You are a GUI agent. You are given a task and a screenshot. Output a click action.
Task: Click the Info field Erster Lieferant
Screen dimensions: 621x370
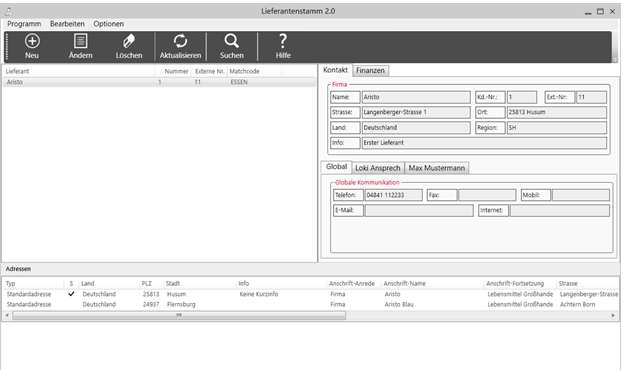(484, 143)
